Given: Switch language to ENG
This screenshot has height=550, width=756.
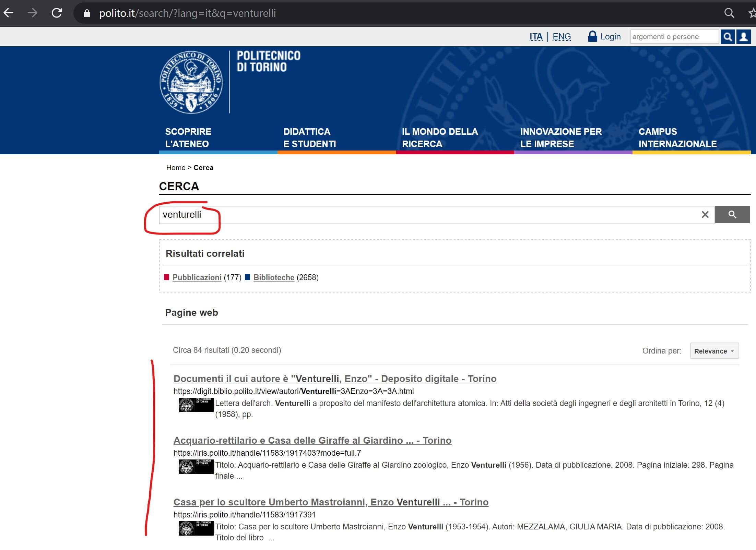Looking at the screenshot, I should [562, 37].
